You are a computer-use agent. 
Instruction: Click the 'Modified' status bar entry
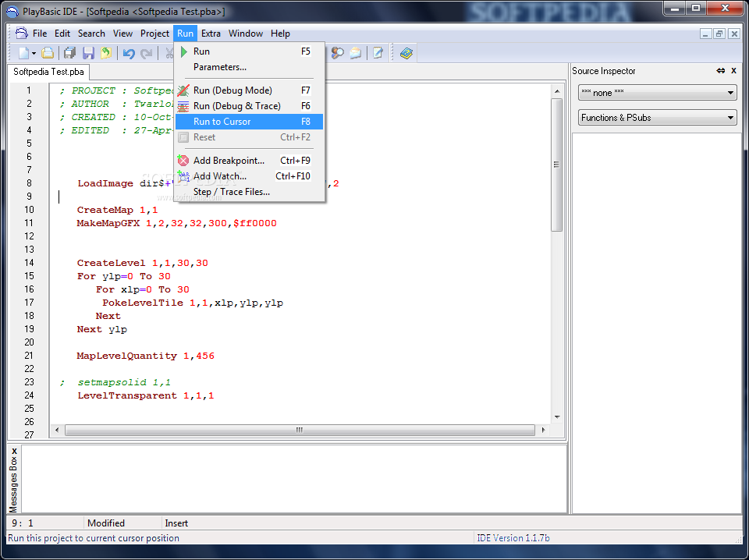tap(106, 523)
